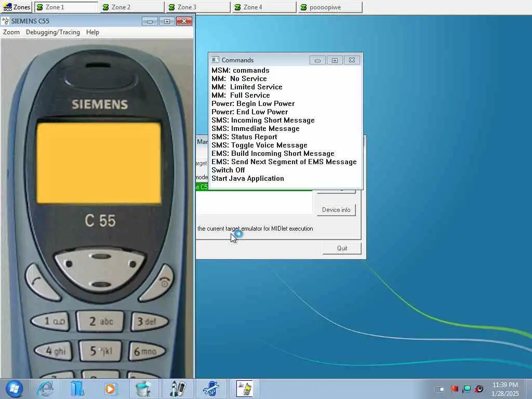Viewport: 532px width, 399px height.
Task: Select 'SMS: Immediate Message' command
Action: pyautogui.click(x=256, y=129)
